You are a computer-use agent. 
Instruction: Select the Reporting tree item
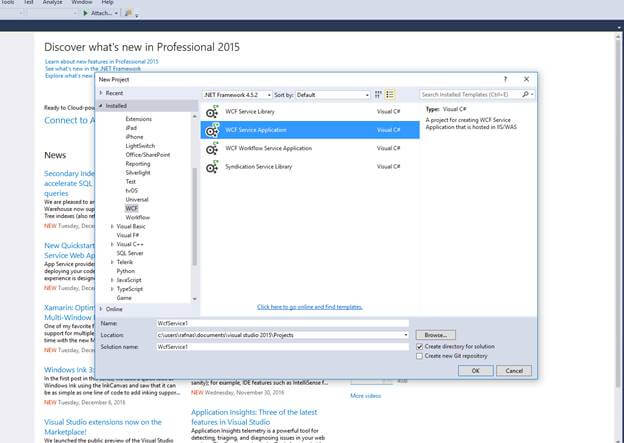click(138, 164)
